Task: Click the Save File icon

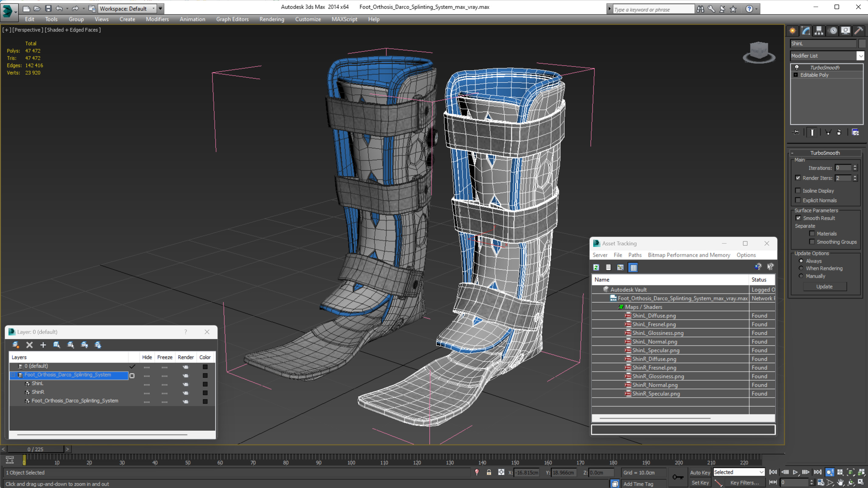Action: click(48, 9)
